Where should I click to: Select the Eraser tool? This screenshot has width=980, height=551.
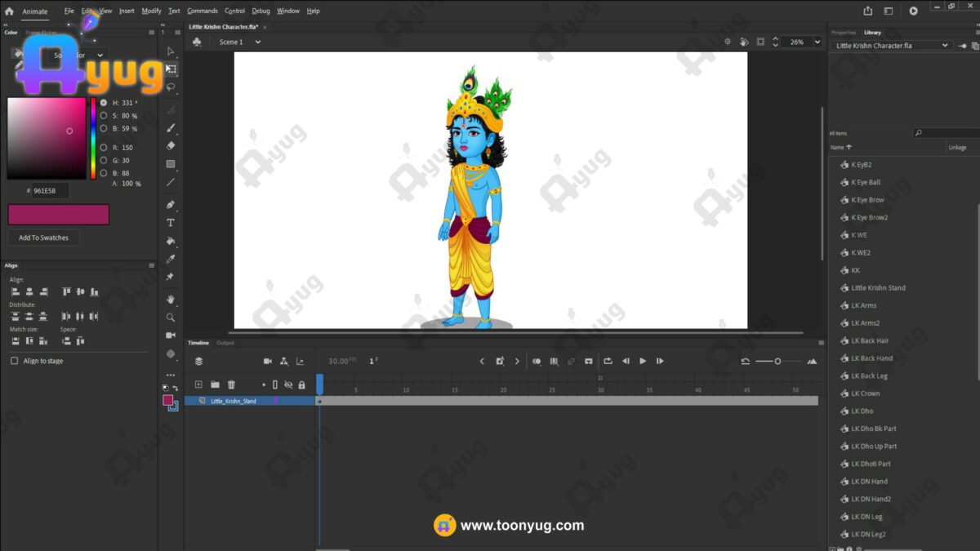pos(171,146)
